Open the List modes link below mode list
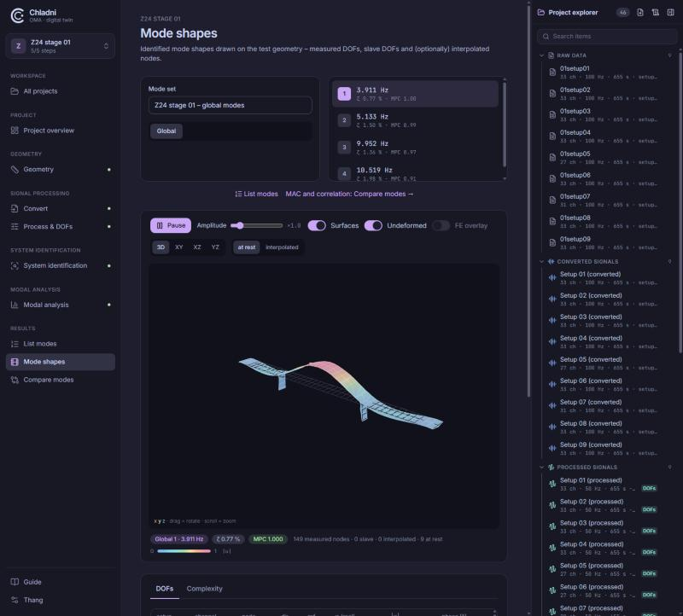Screen dimensions: 683x616 (257, 194)
